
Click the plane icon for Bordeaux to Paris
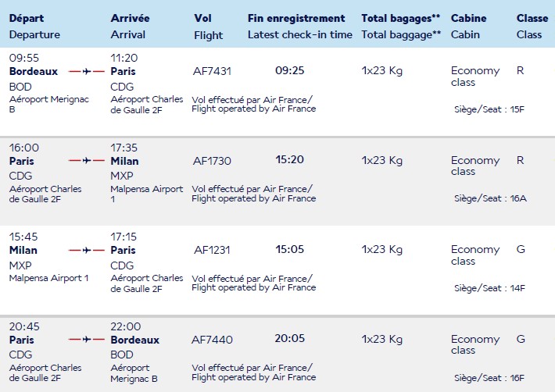point(87,71)
